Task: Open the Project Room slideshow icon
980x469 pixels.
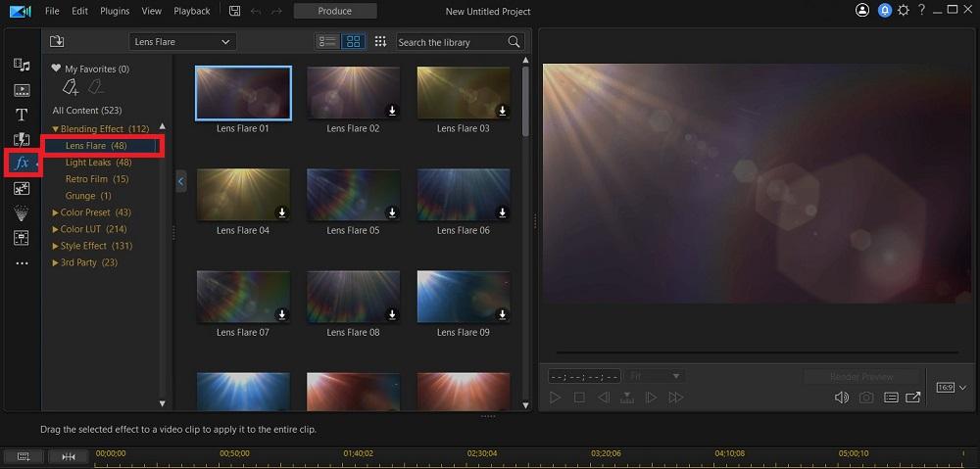Action: click(22, 90)
